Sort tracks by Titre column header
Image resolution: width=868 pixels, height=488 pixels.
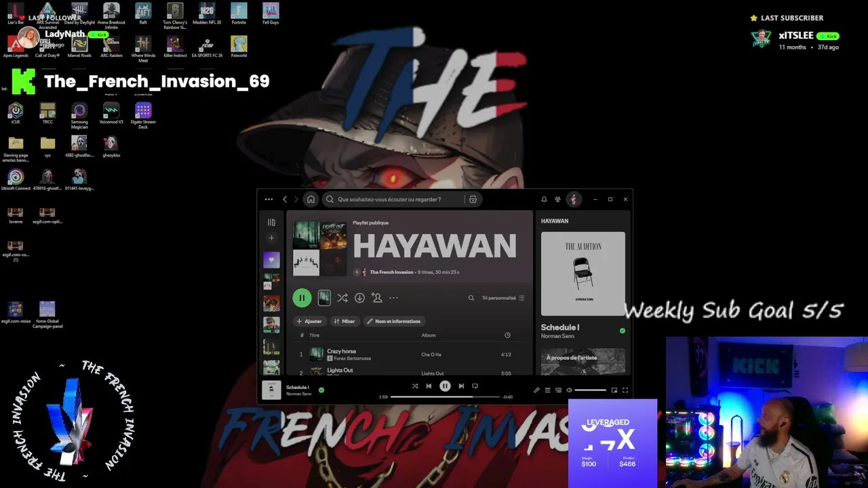point(314,335)
